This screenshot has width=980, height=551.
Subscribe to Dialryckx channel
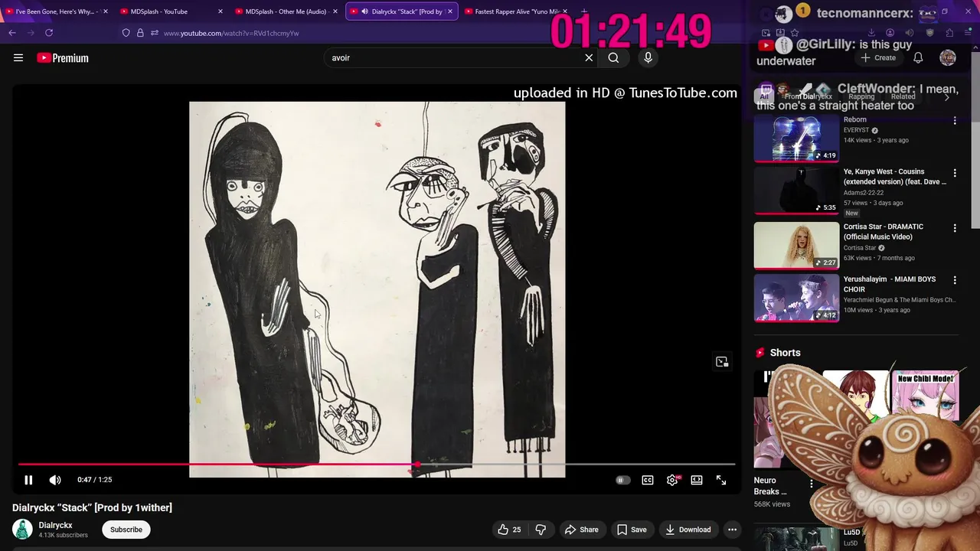pos(126,530)
